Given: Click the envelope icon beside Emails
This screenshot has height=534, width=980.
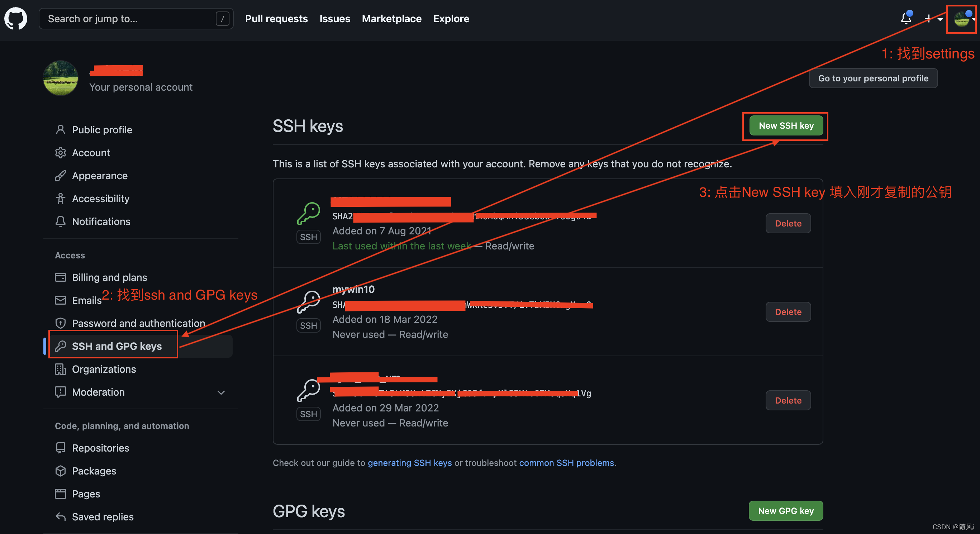Looking at the screenshot, I should pos(61,300).
